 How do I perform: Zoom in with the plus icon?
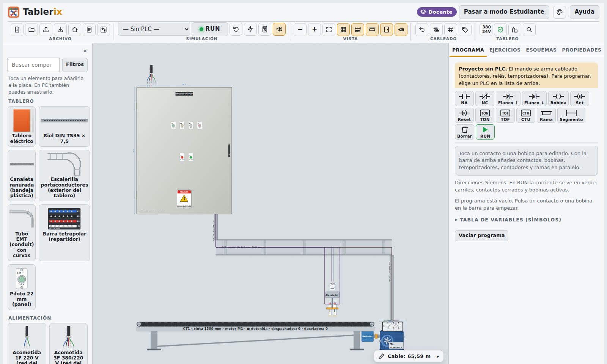[315, 30]
